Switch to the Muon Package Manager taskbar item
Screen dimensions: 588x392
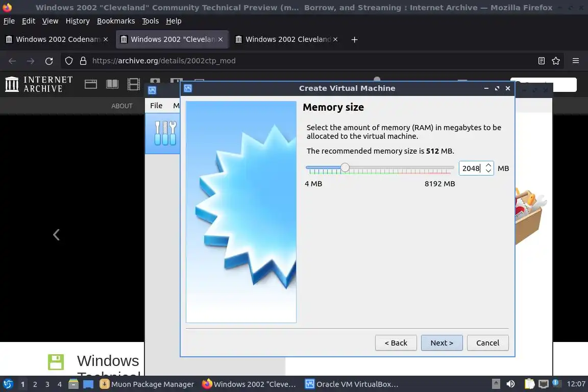tap(148, 384)
